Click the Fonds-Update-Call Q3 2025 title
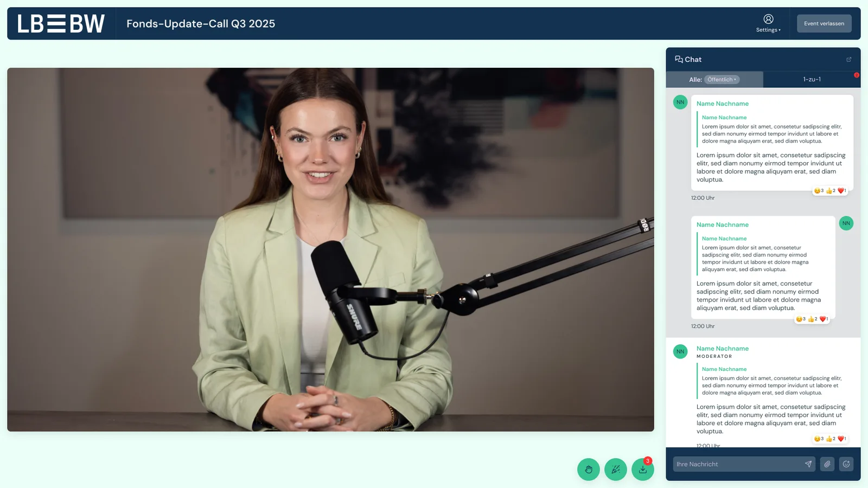Viewport: 868px width, 488px height. tap(201, 24)
